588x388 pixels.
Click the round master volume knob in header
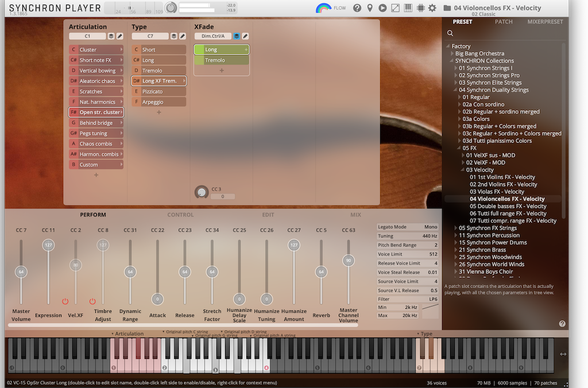coord(171,7)
